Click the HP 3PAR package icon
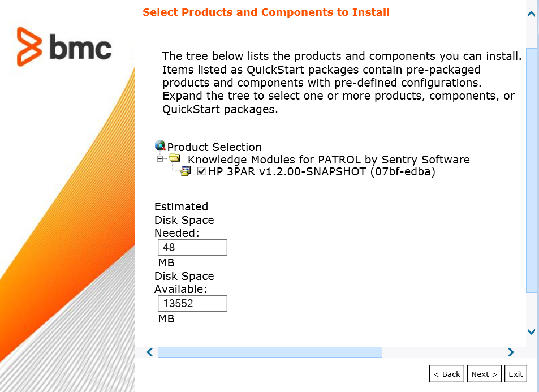The height and width of the screenshot is (392, 539). (x=185, y=171)
